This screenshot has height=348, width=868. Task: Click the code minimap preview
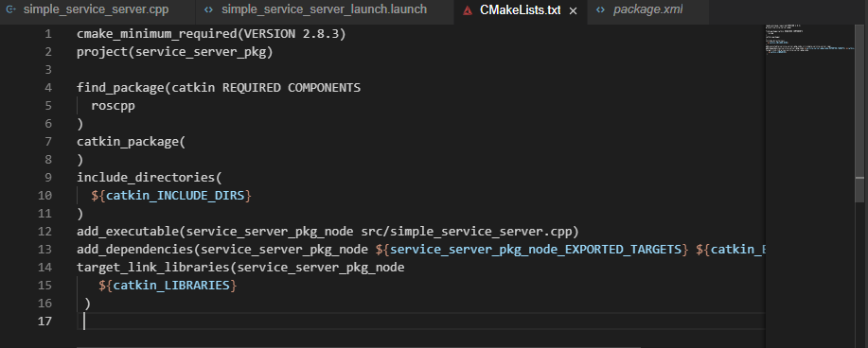point(810,39)
